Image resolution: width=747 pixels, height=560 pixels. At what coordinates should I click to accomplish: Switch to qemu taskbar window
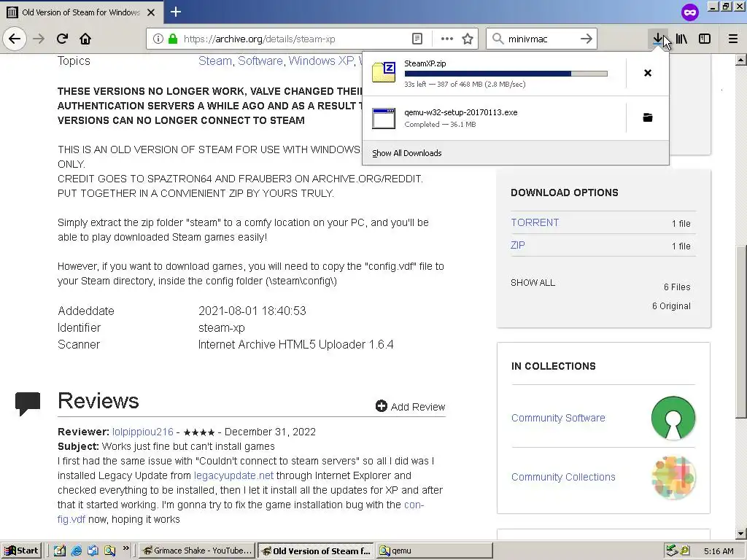[x=435, y=551]
